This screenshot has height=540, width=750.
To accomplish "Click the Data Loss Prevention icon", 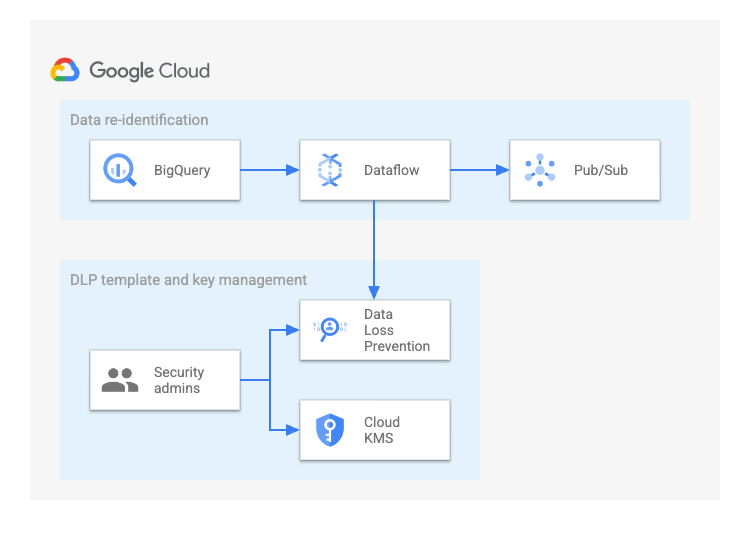I will click(330, 329).
